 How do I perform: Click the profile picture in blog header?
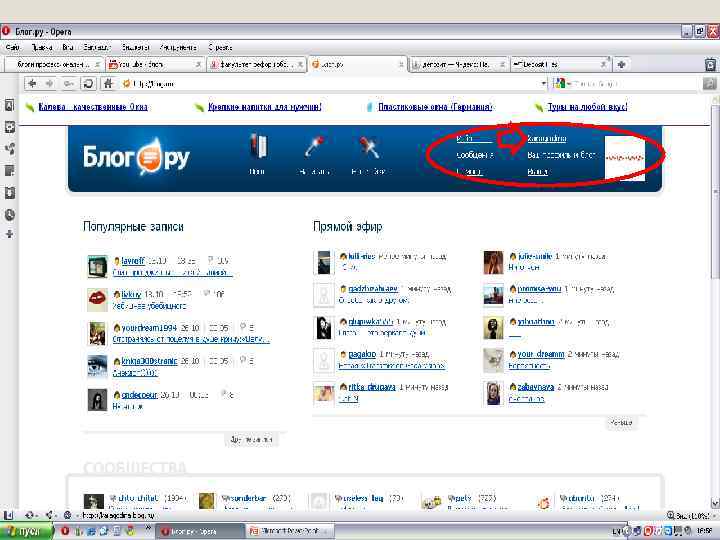624,158
